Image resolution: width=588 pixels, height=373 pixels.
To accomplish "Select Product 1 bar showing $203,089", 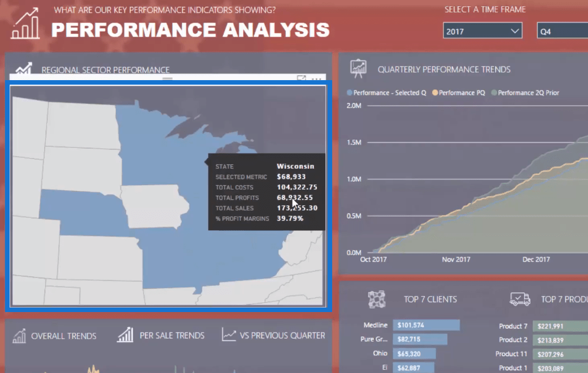I will tap(560, 368).
